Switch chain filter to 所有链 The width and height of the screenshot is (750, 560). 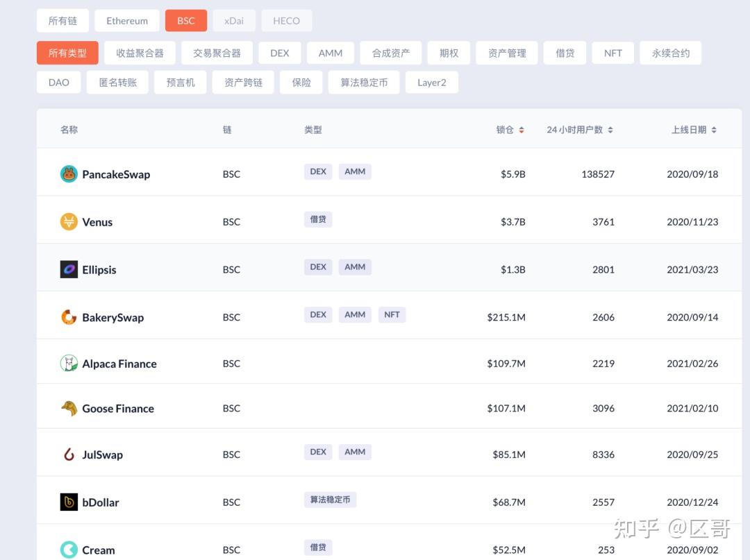click(62, 21)
